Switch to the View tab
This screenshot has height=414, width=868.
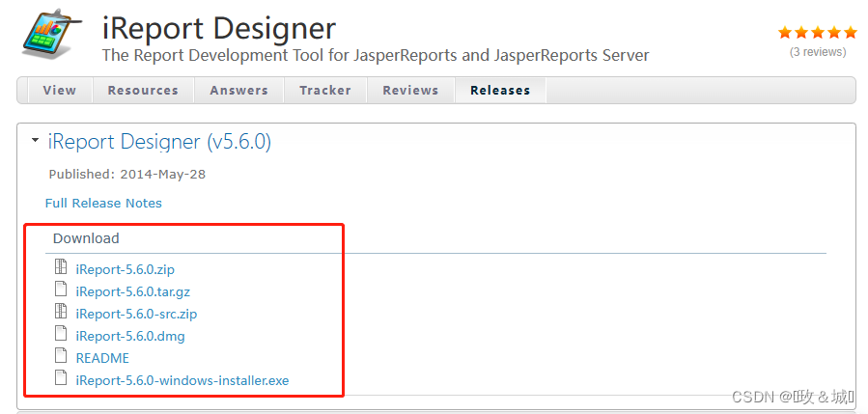60,90
